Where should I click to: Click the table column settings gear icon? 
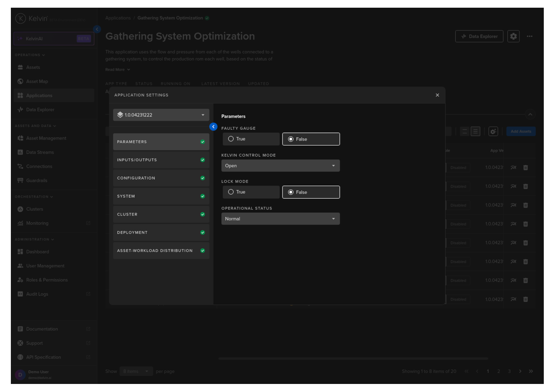point(493,132)
